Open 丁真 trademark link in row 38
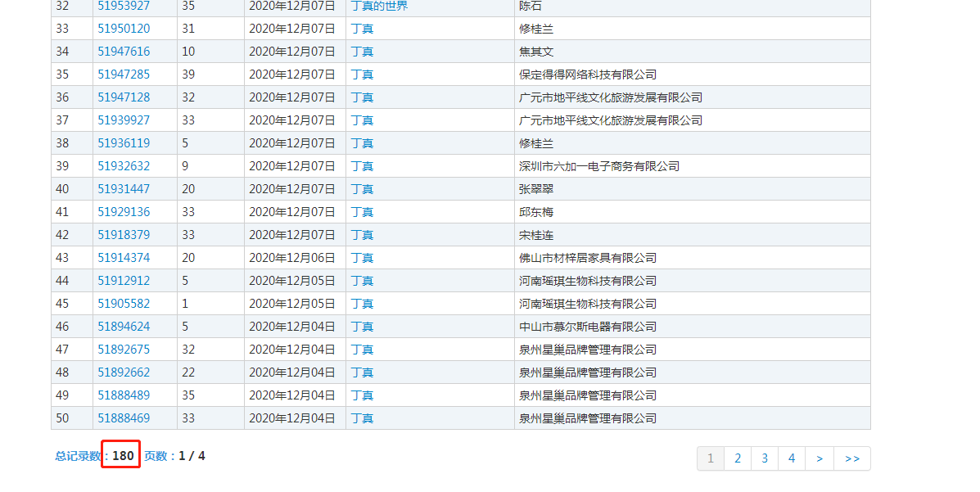The image size is (980, 492). [x=362, y=143]
